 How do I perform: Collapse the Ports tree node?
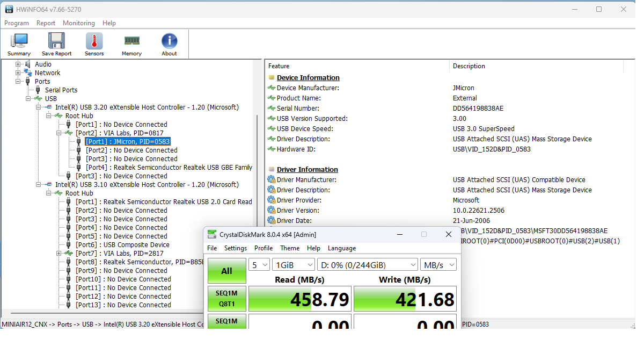(18, 82)
